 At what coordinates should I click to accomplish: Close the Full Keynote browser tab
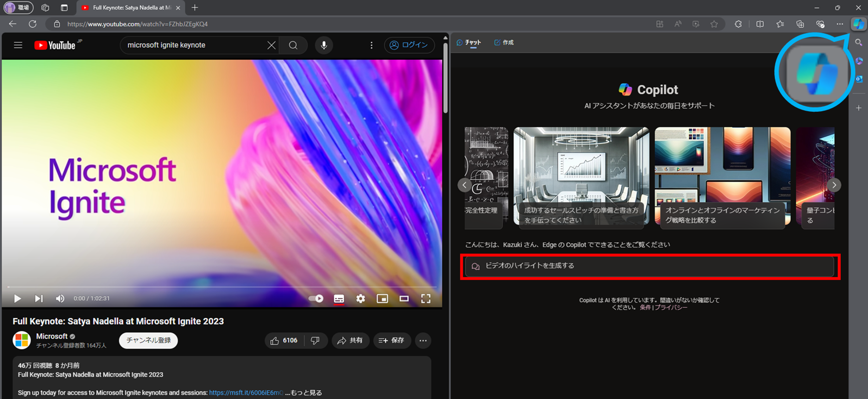coord(178,8)
